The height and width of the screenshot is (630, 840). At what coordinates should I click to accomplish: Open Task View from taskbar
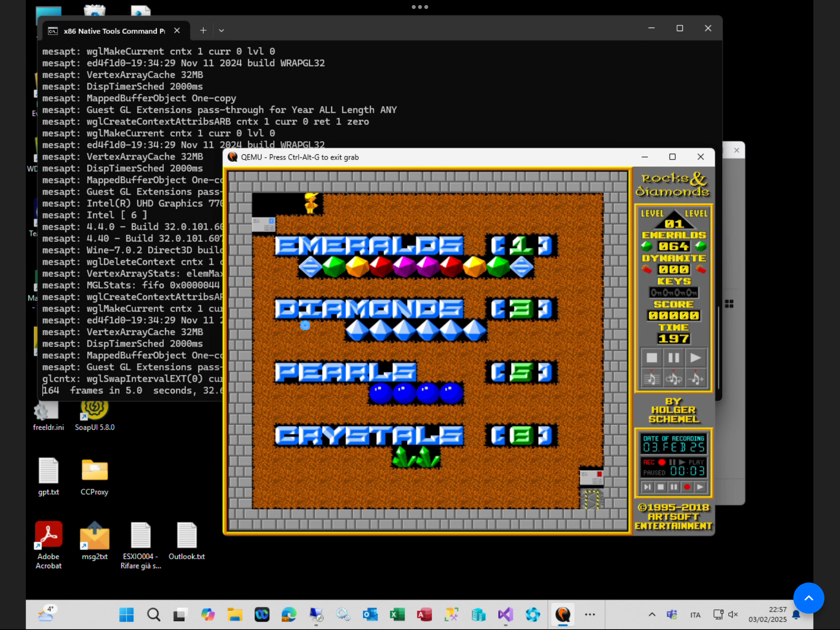pyautogui.click(x=180, y=615)
